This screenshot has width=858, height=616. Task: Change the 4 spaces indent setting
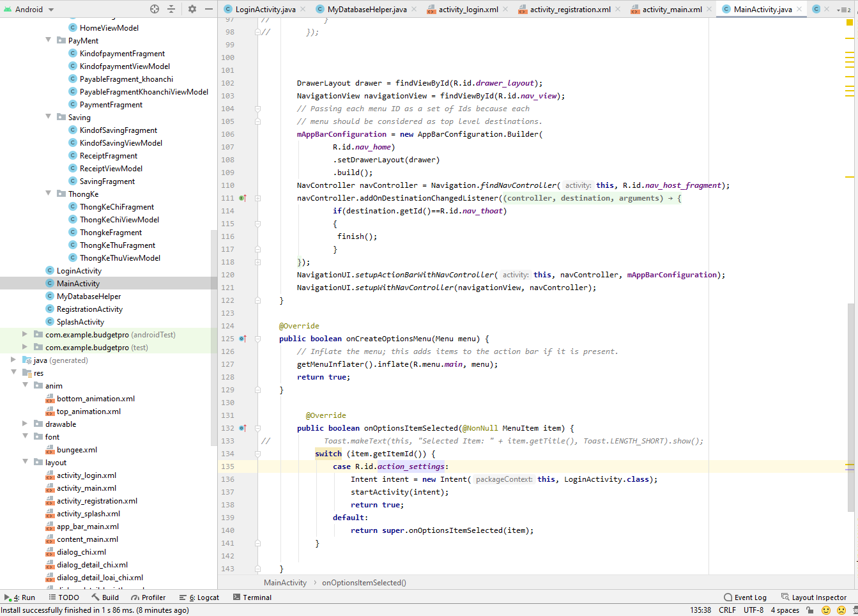785,610
